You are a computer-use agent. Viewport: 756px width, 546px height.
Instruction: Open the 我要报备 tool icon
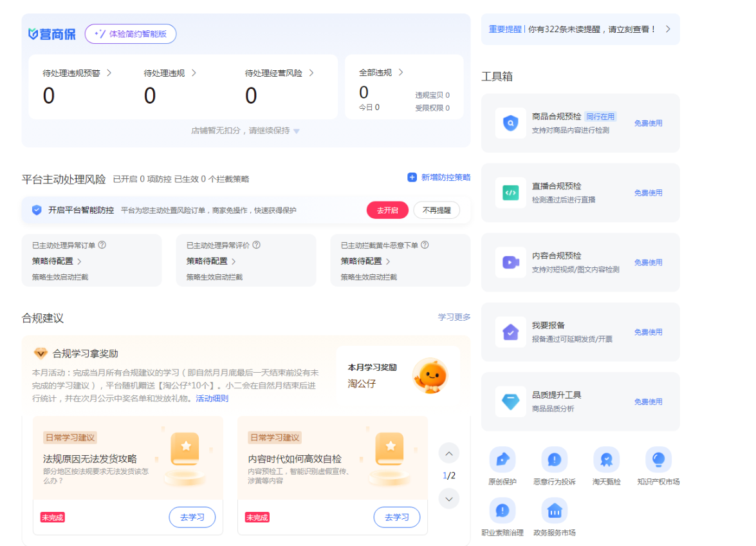[x=510, y=332]
